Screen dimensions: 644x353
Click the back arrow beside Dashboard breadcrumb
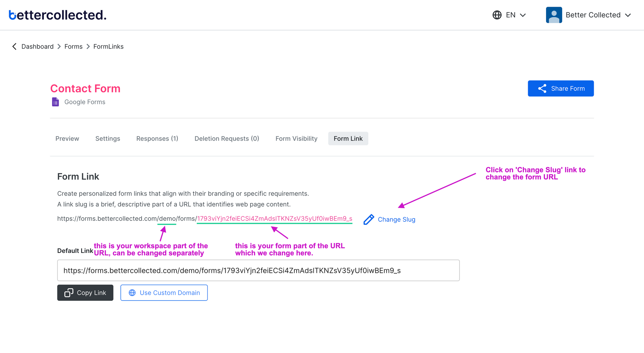[x=14, y=46]
